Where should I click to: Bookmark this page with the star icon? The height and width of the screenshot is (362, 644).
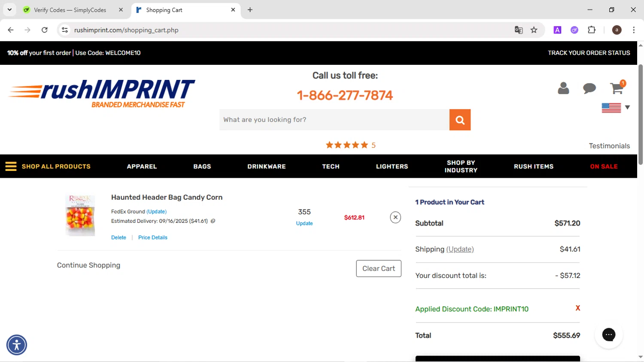(534, 30)
